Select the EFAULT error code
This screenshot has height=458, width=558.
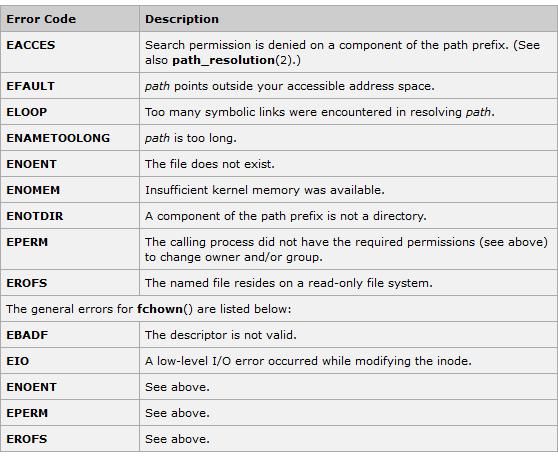31,86
